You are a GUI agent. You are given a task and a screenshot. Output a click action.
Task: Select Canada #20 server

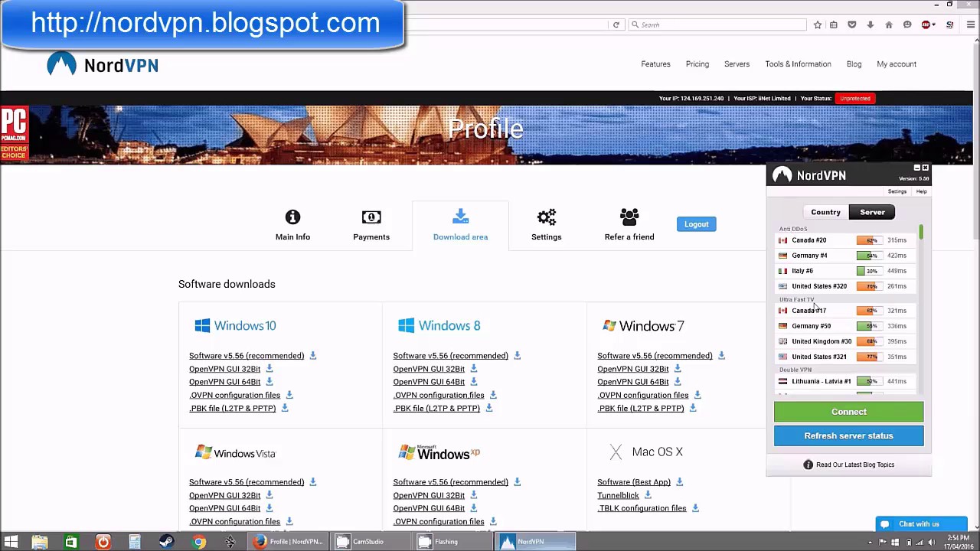pos(844,240)
